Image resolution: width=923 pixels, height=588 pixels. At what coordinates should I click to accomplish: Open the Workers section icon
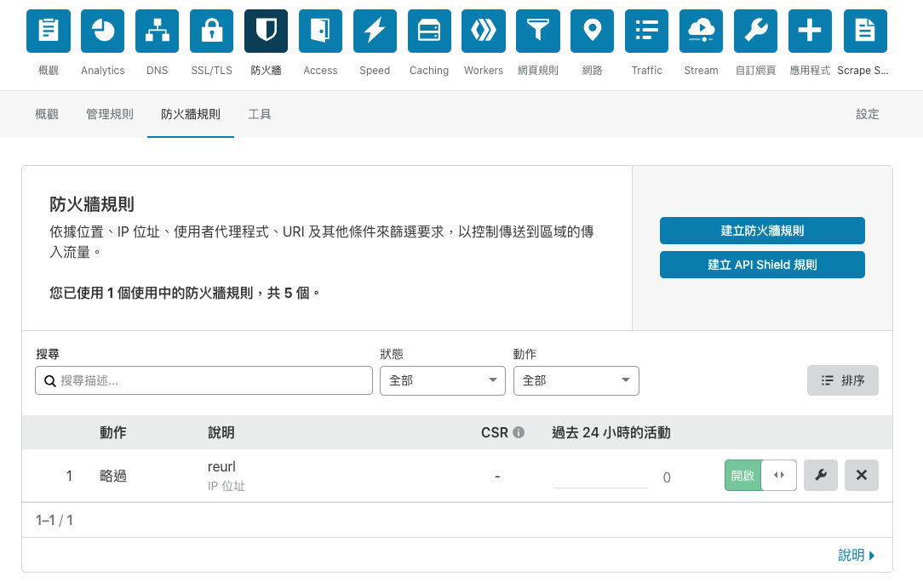tap(484, 31)
